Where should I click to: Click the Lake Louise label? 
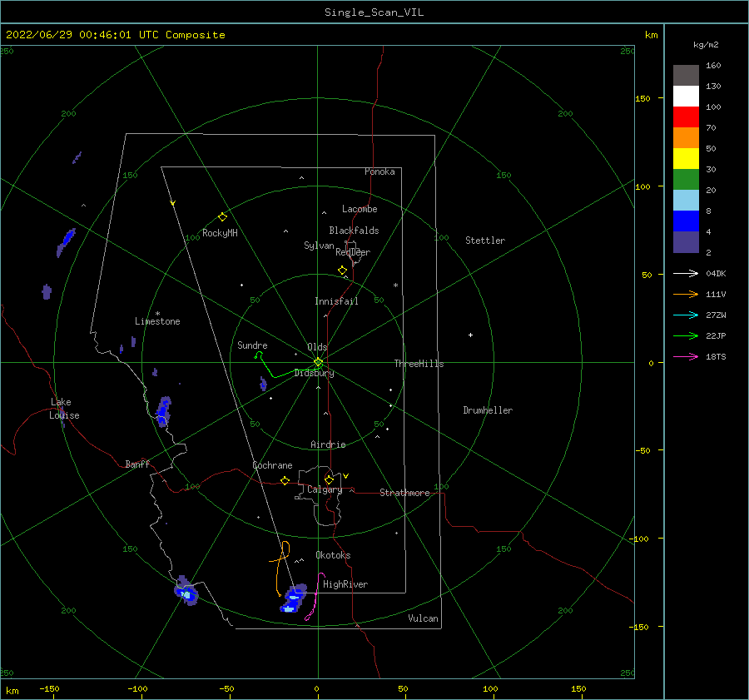64,409
